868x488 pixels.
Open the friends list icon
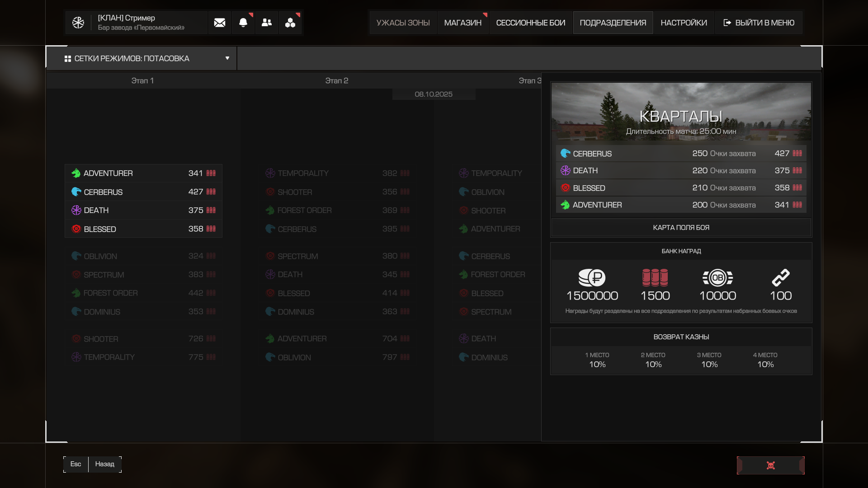[x=267, y=23]
